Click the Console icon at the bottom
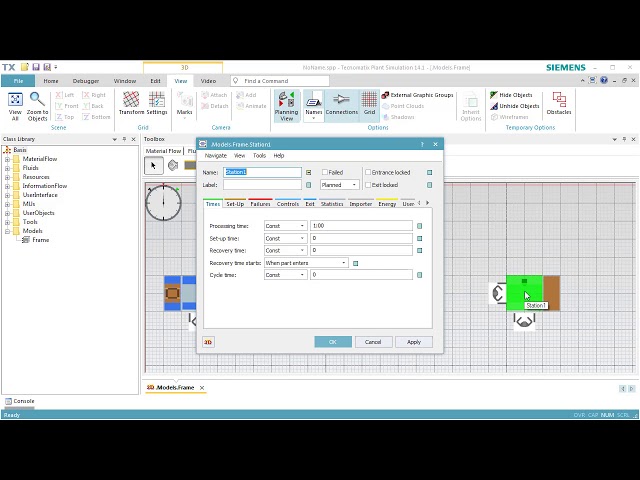 coord(8,401)
